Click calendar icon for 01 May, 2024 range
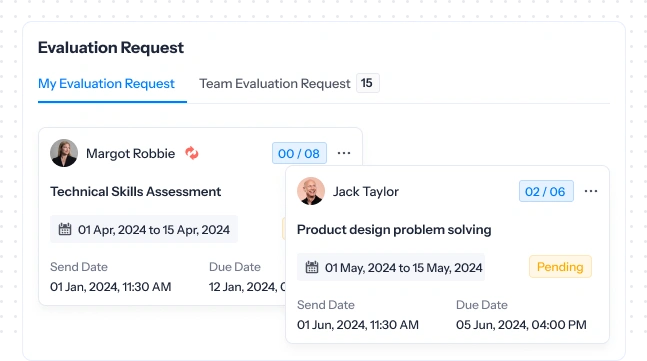Viewport: 647px width, 361px height. click(x=312, y=267)
